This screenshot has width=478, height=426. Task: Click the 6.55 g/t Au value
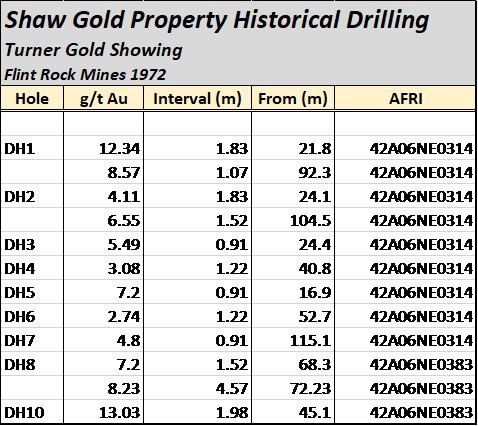[124, 221]
